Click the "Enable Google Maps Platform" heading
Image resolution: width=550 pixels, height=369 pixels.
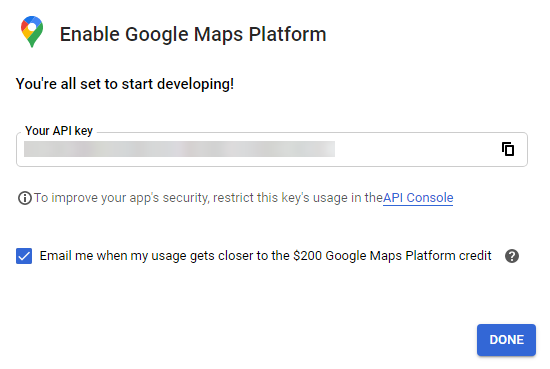[x=193, y=34]
